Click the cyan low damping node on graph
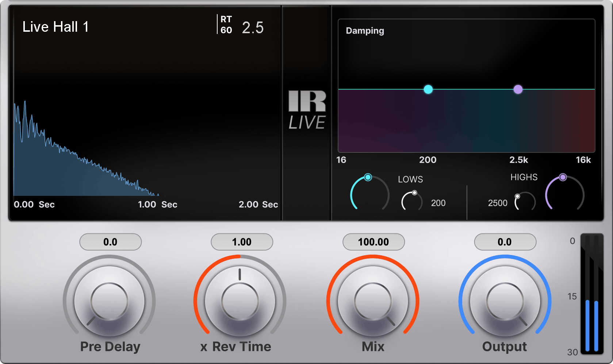This screenshot has width=613, height=364. click(x=428, y=89)
